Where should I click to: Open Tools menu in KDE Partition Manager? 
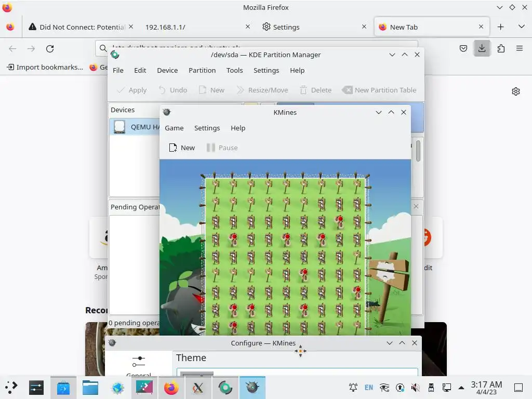(x=234, y=70)
